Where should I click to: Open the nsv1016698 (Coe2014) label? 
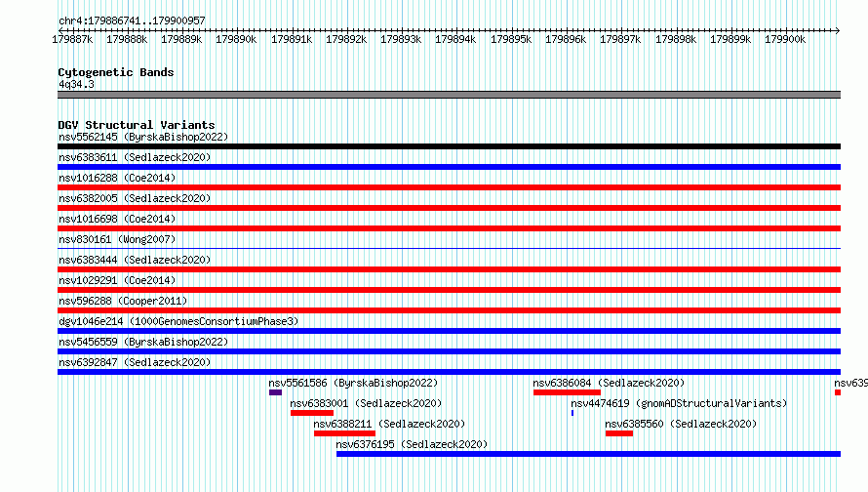click(x=117, y=219)
